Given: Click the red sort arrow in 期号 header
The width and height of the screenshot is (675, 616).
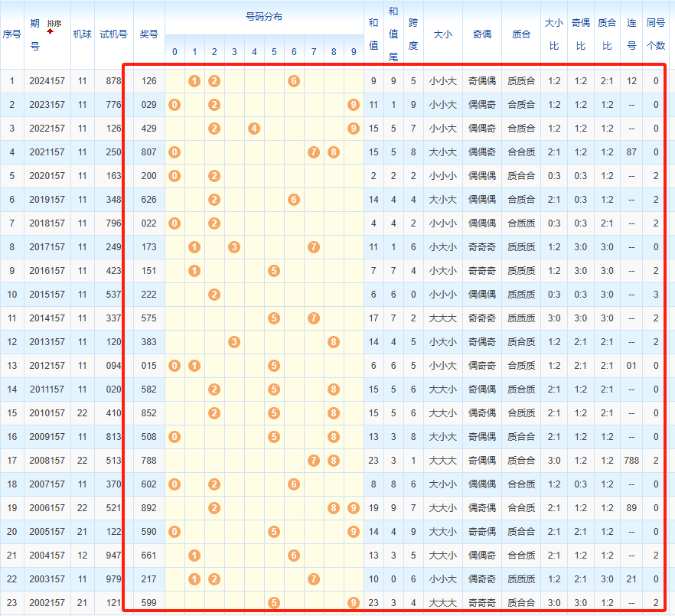Looking at the screenshot, I should (x=51, y=31).
